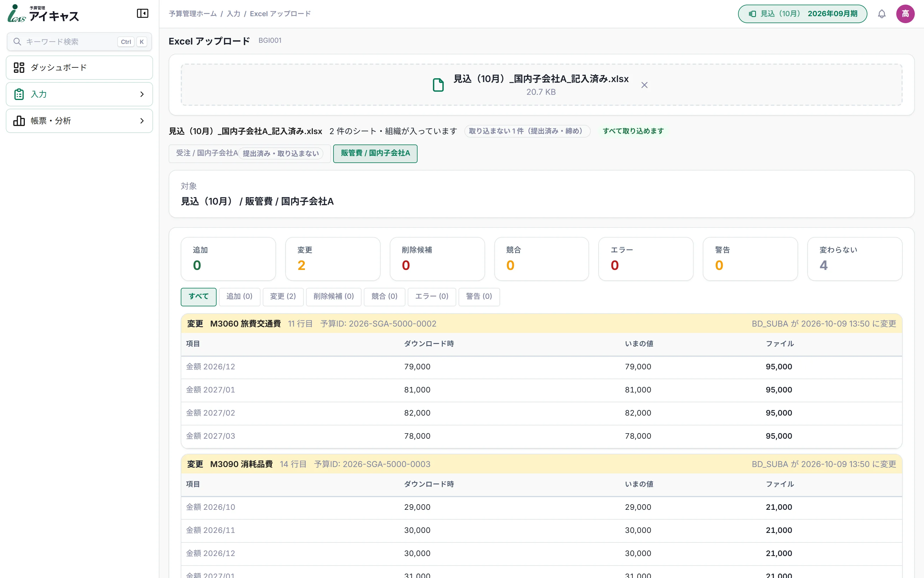Click the 追加 summary card
This screenshot has height=578, width=924.
228,259
